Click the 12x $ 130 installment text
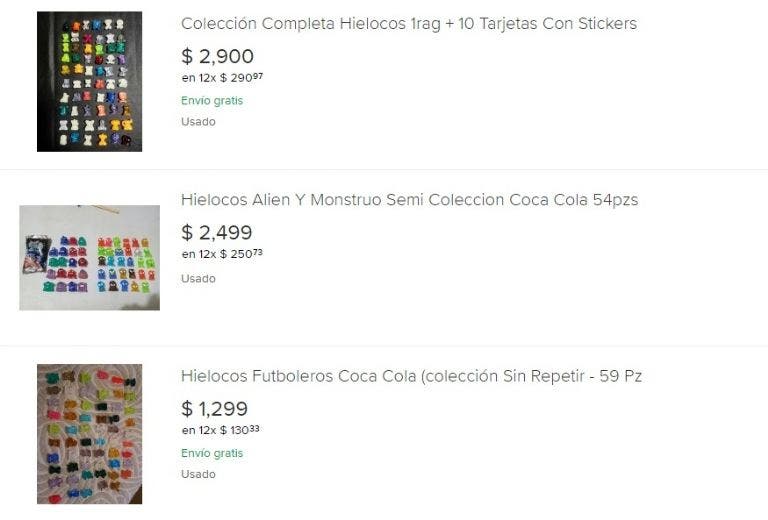The width and height of the screenshot is (768, 520). [220, 430]
